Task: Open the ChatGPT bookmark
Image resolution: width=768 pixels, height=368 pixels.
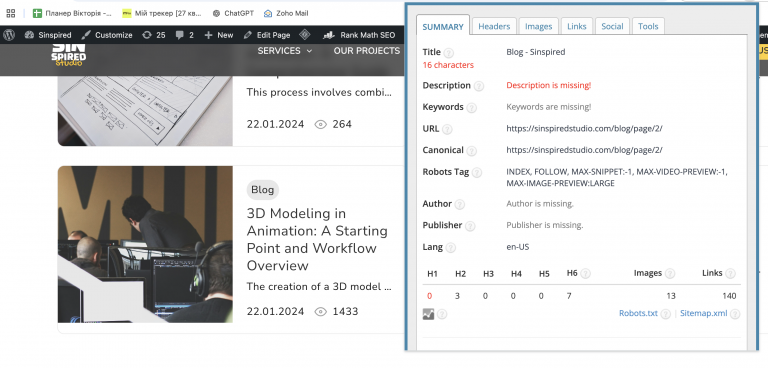Action: pos(233,13)
